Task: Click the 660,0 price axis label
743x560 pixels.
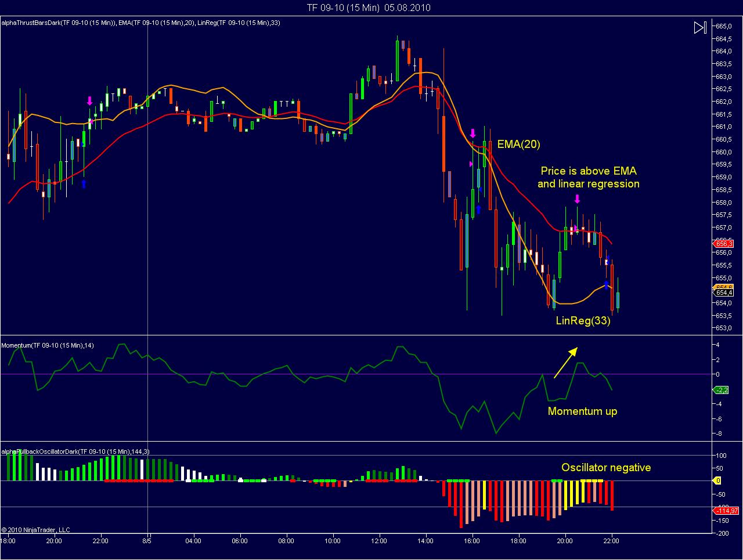Action: pos(723,152)
